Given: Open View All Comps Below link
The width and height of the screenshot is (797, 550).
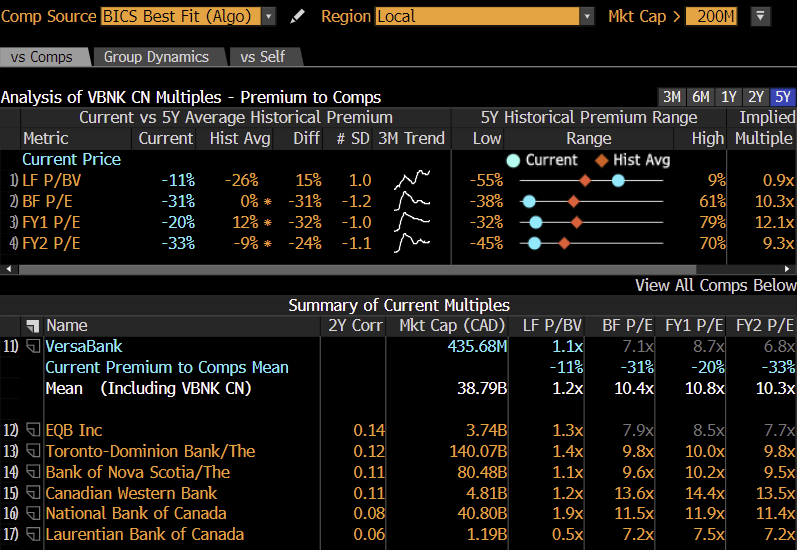Looking at the screenshot, I should point(715,285).
